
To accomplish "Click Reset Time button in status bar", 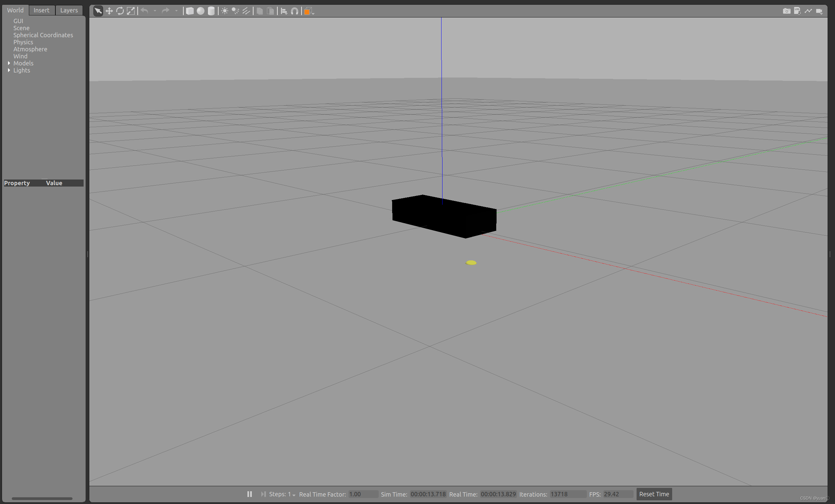I will pyautogui.click(x=654, y=494).
